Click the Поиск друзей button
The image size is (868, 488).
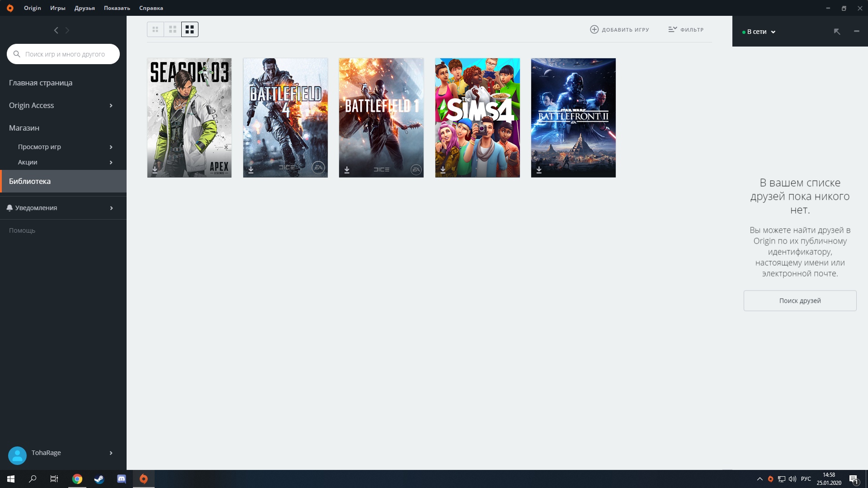800,300
